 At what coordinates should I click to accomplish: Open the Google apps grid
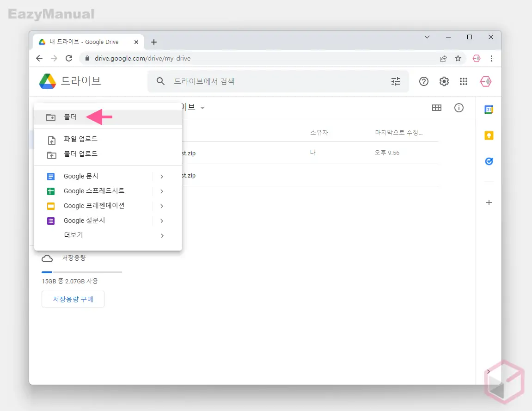[x=464, y=81]
